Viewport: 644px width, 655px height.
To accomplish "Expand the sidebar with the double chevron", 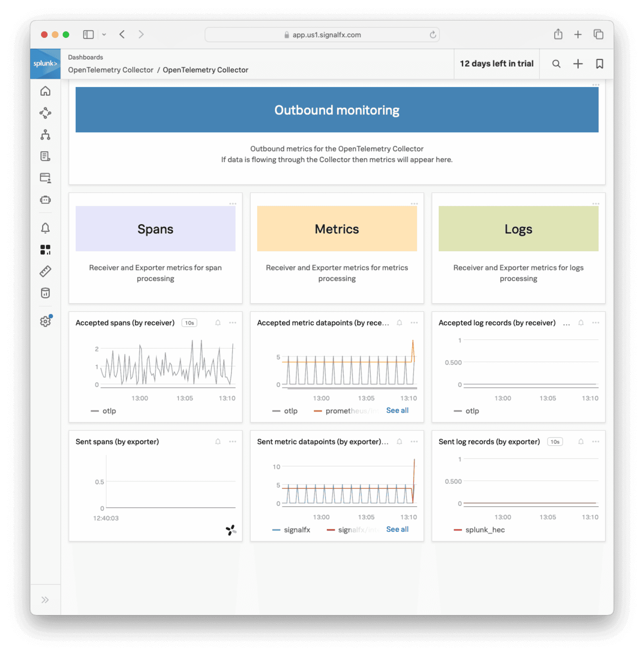I will click(x=45, y=600).
